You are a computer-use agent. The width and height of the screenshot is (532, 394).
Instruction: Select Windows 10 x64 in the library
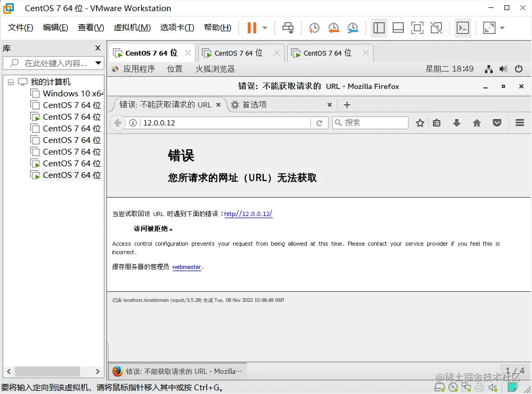coord(67,93)
